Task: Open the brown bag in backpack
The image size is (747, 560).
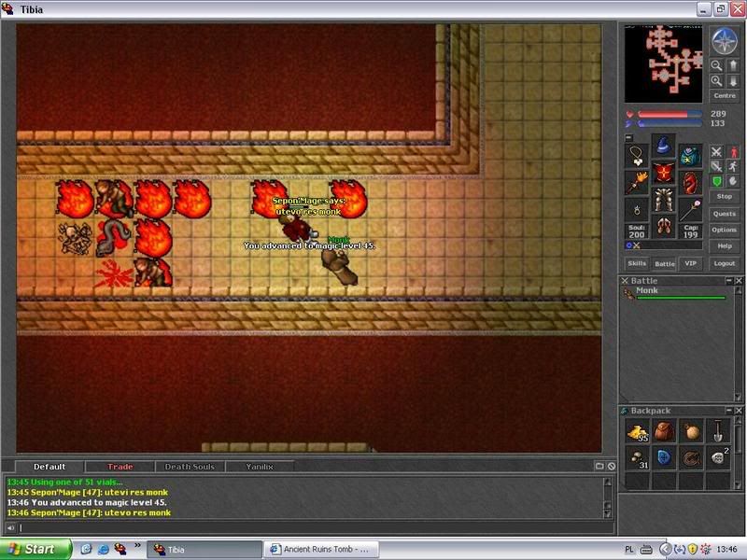Action: click(664, 431)
